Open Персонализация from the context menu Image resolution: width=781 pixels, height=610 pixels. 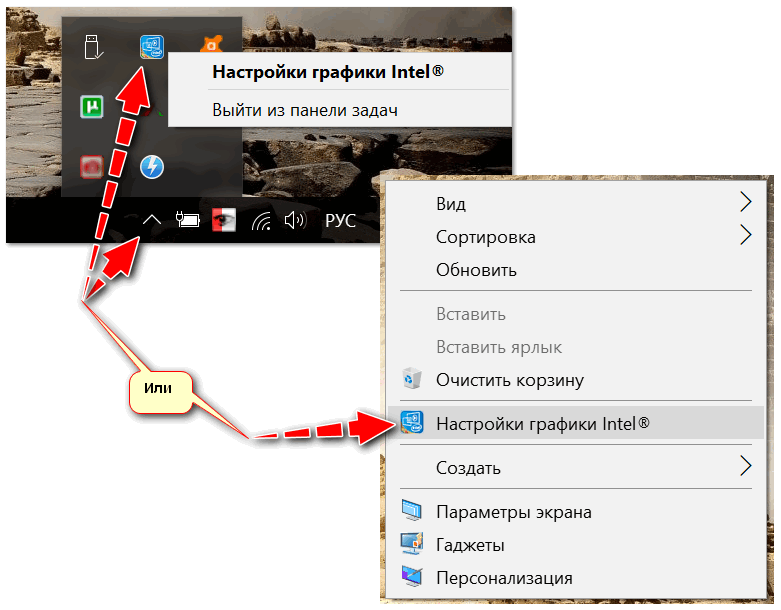click(576, 578)
